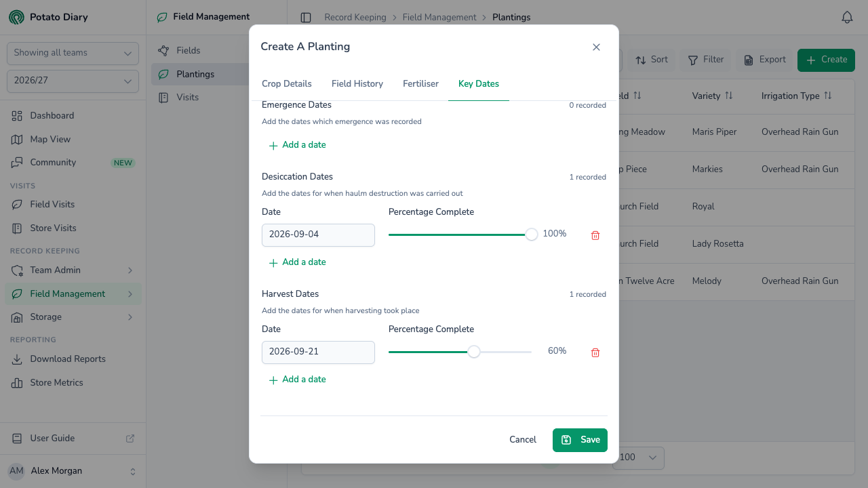Expand the Storage menu
This screenshot has height=488, width=868.
(73, 317)
